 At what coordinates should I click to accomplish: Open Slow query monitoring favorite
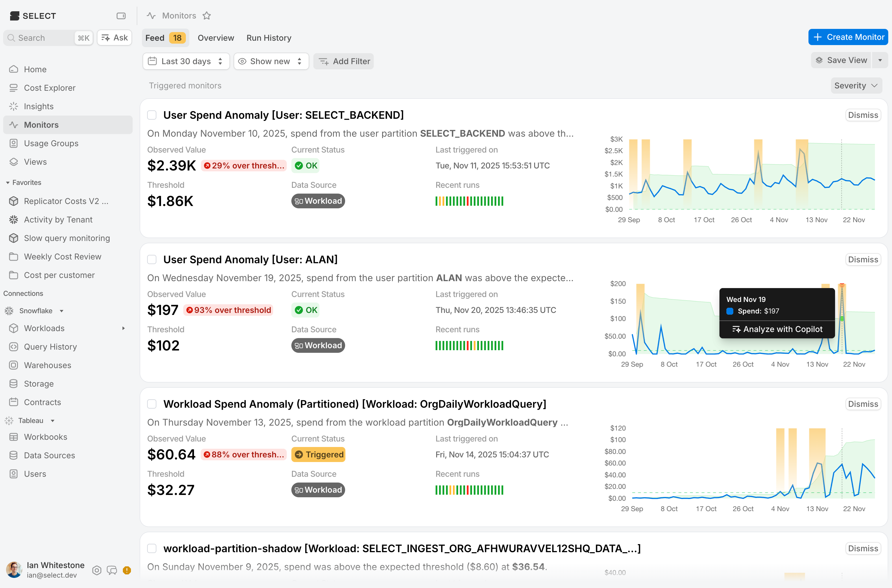68,238
